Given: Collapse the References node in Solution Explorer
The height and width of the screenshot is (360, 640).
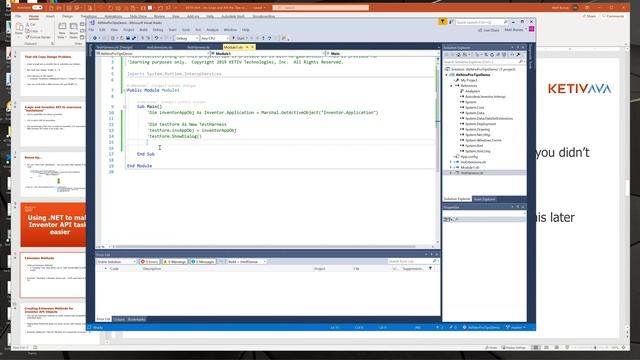Looking at the screenshot, I should coord(452,86).
